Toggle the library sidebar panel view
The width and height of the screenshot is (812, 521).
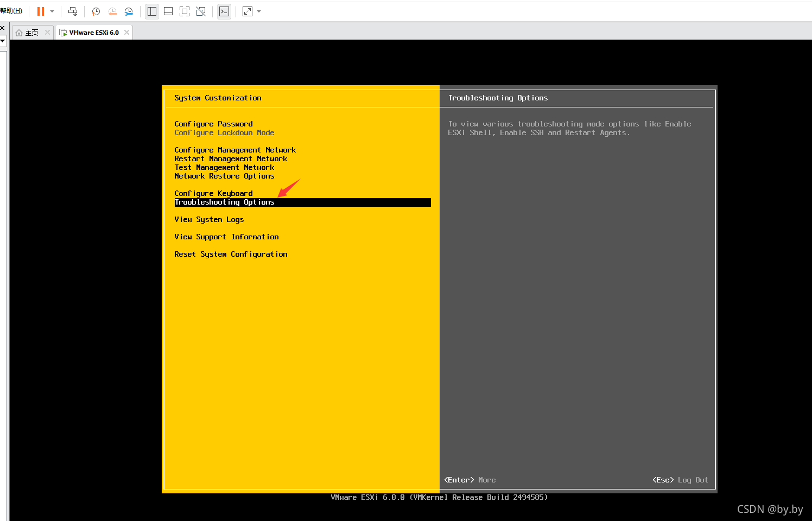click(x=152, y=11)
